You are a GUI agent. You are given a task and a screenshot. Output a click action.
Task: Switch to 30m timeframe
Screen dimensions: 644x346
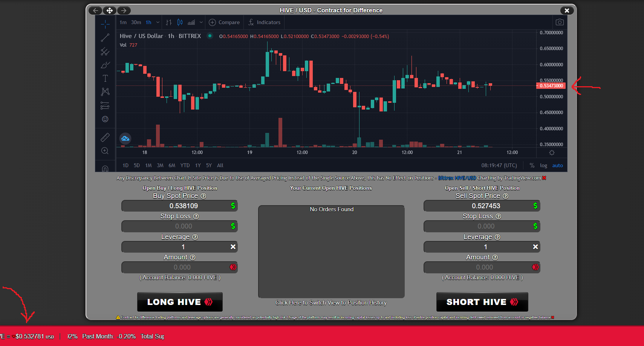[136, 22]
